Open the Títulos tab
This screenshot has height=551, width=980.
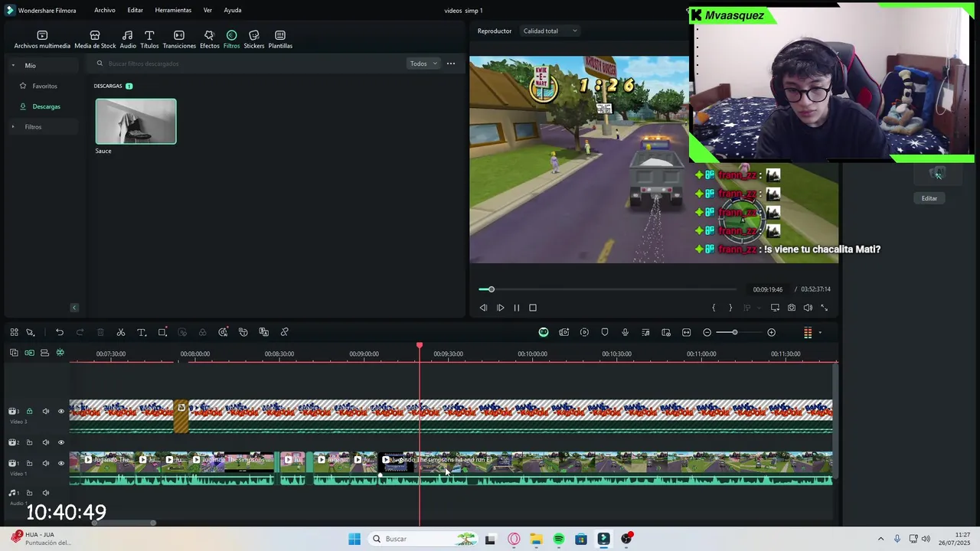pyautogui.click(x=149, y=40)
